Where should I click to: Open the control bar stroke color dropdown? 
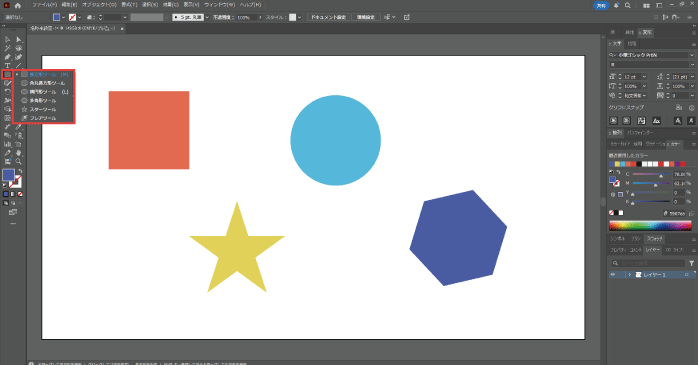pyautogui.click(x=80, y=17)
